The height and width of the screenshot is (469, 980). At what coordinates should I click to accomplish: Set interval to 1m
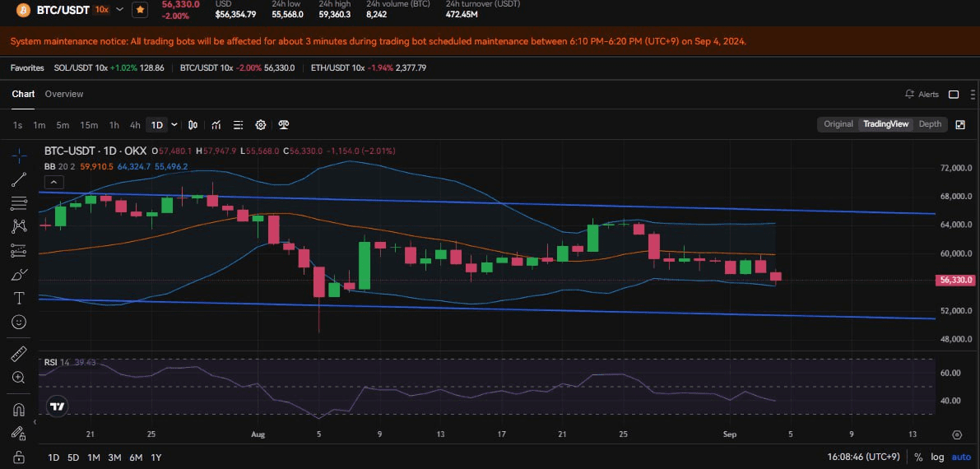tap(39, 125)
